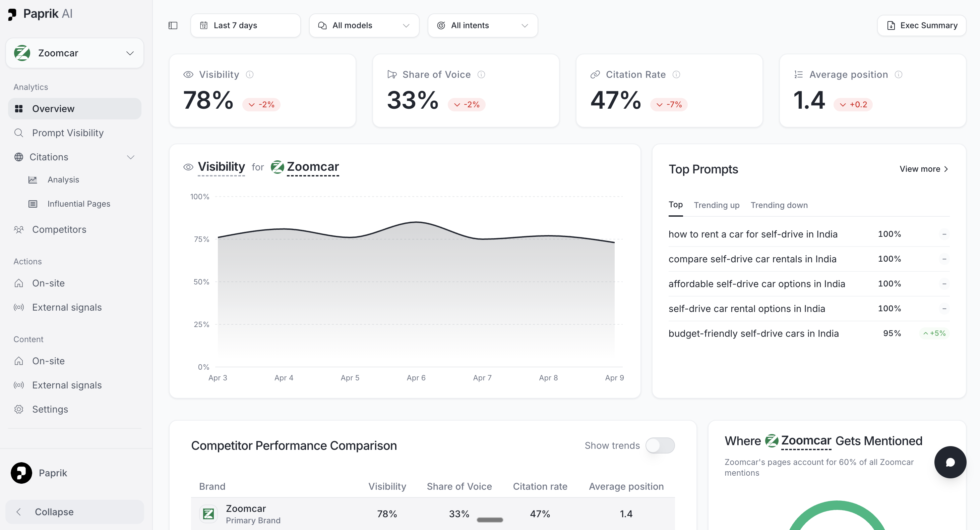
Task: Click the +5% trend badge
Action: 934,333
